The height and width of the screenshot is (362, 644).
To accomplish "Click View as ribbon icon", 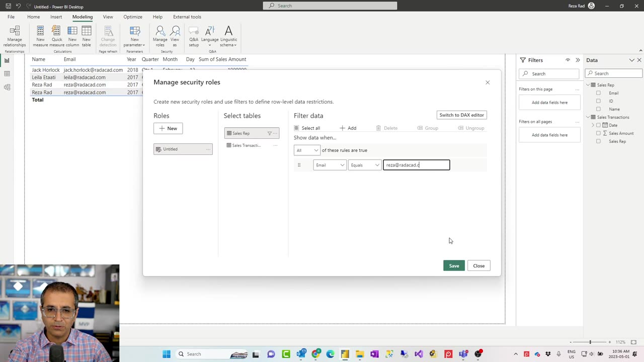I will pos(175,36).
